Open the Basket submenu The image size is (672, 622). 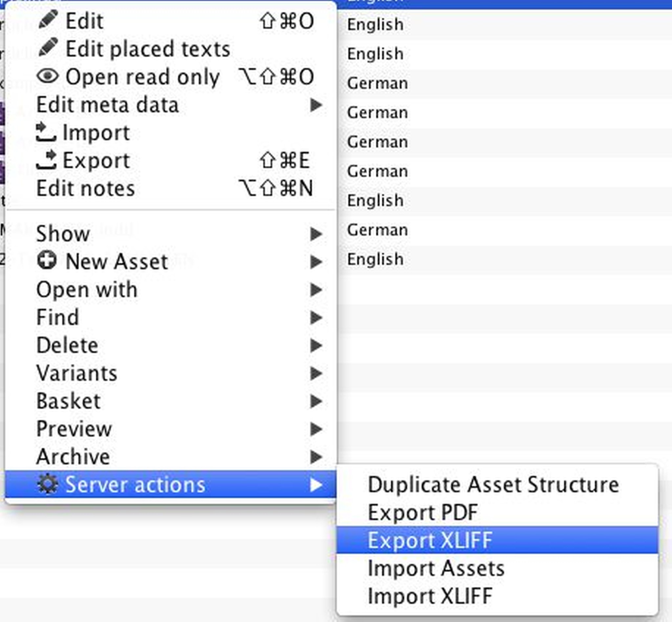pyautogui.click(x=69, y=401)
